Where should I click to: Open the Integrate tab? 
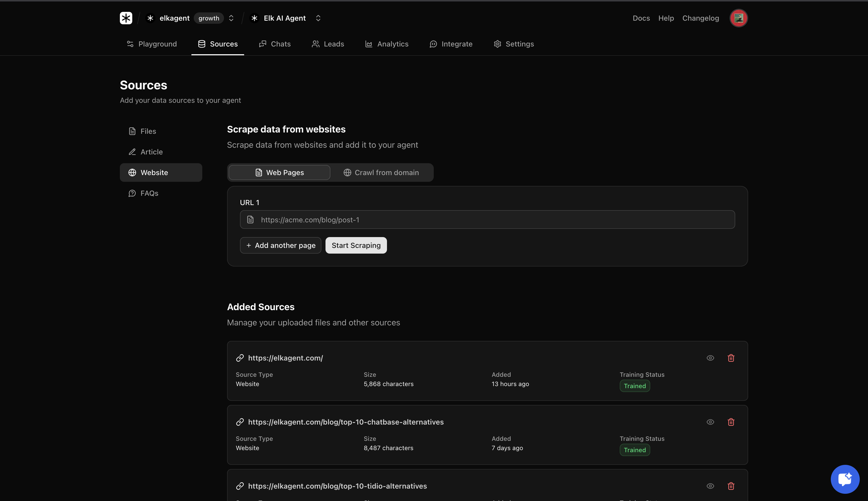pos(451,44)
